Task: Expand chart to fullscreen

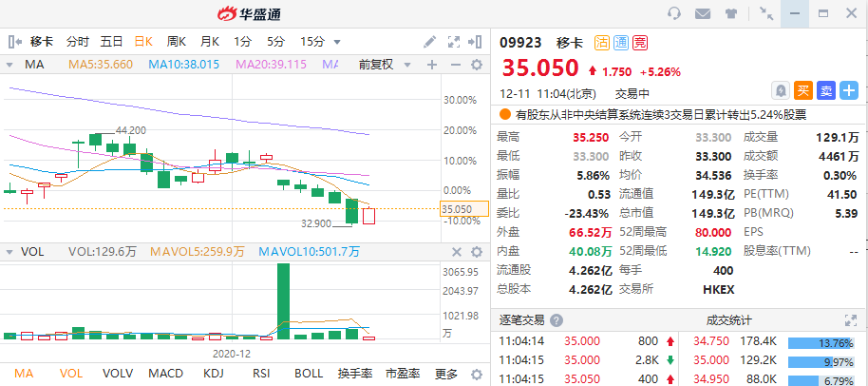Action: click(x=454, y=42)
